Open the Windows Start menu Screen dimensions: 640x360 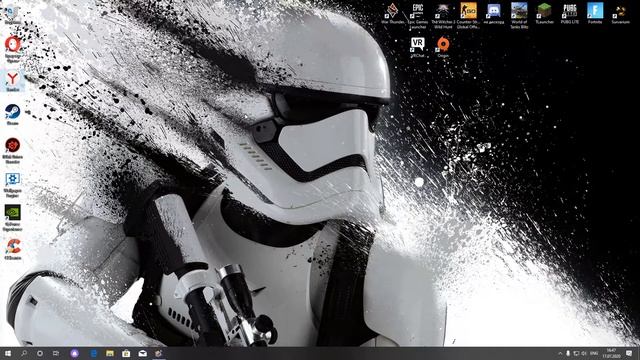pos(8,353)
